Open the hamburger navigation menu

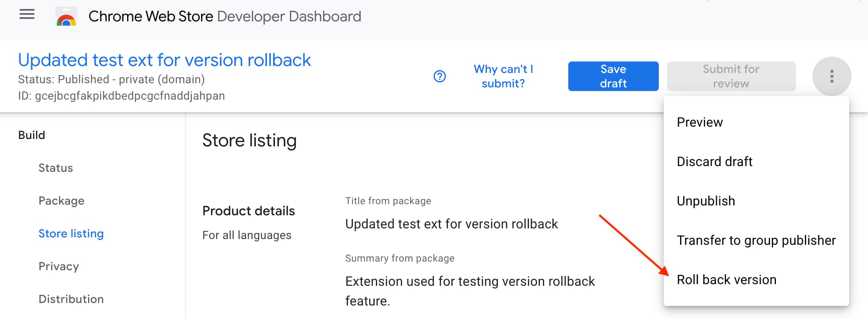[27, 15]
